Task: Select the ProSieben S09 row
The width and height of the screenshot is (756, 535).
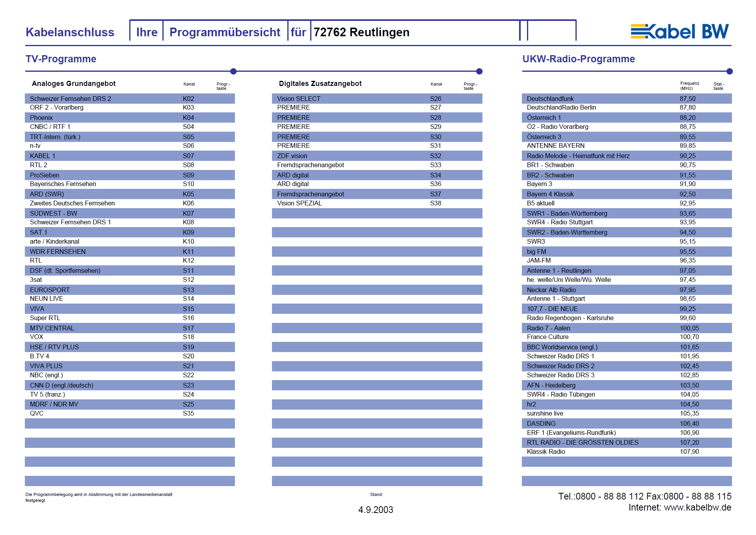Action: click(x=130, y=175)
